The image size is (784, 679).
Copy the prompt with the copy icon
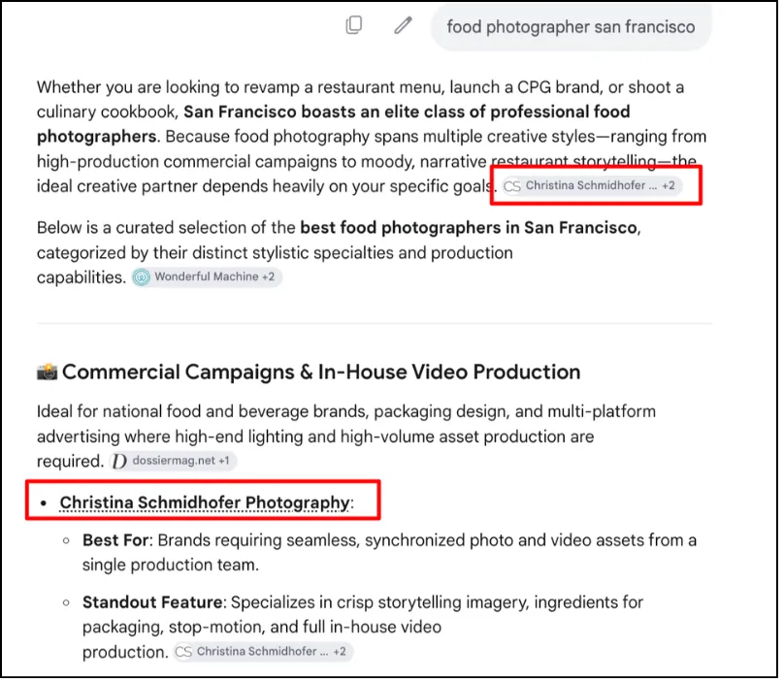pyautogui.click(x=354, y=25)
